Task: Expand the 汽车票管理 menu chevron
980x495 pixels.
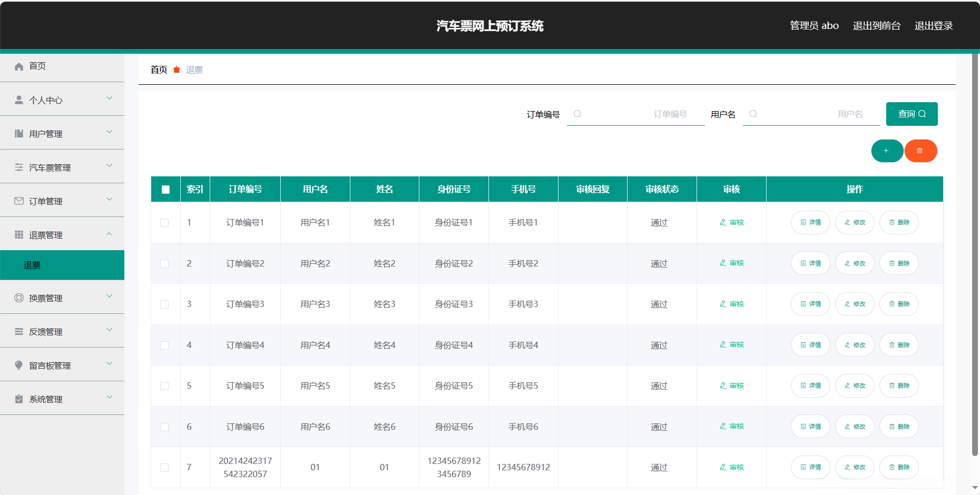Action: [x=110, y=166]
